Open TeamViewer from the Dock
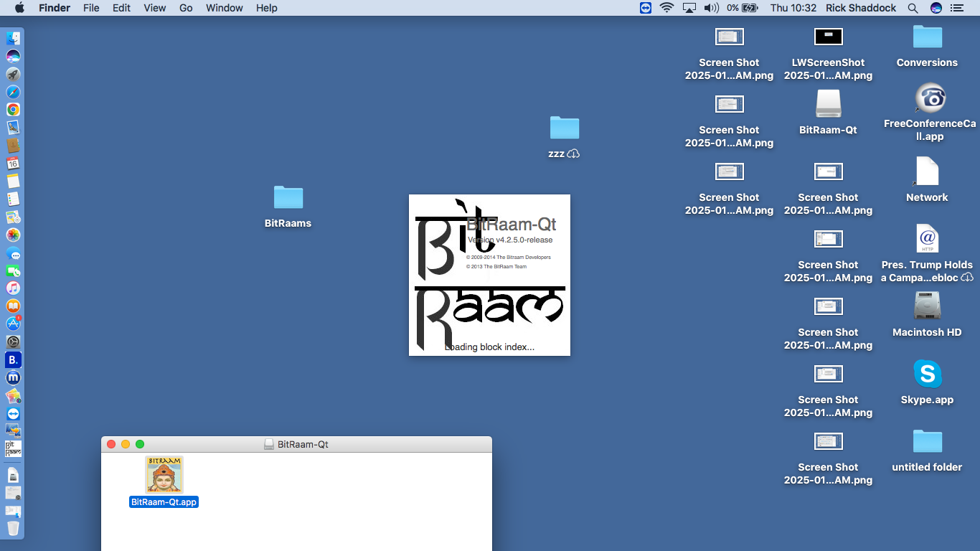This screenshot has width=980, height=551. tap(13, 414)
